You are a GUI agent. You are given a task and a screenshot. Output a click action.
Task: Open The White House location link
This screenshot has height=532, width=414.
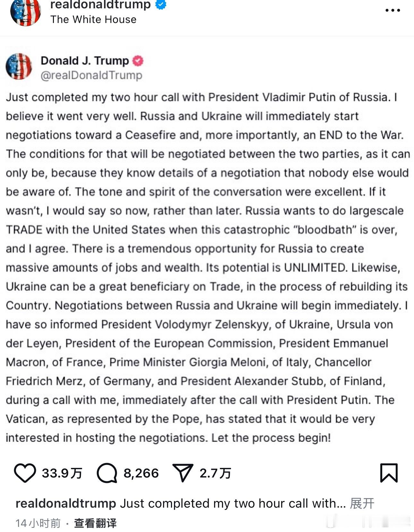[93, 20]
